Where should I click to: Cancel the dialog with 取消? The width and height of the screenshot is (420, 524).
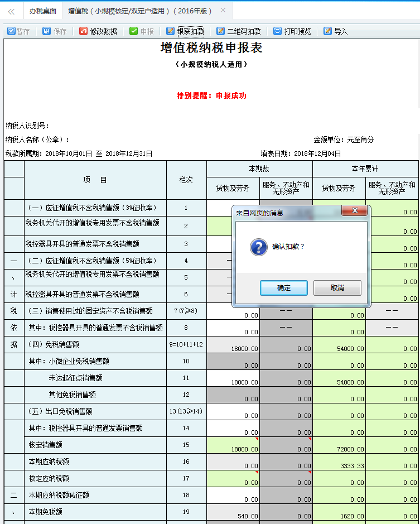point(337,288)
